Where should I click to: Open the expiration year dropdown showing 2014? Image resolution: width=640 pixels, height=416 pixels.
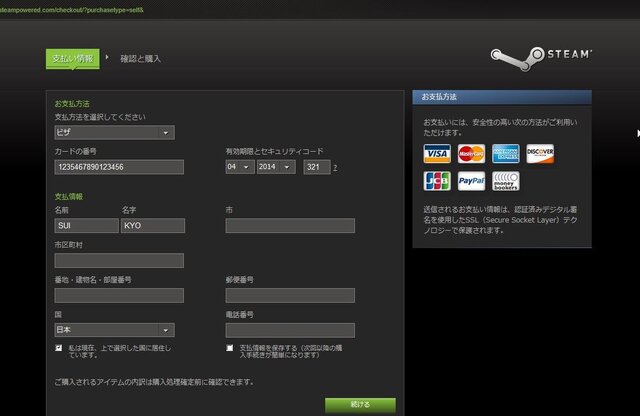click(x=280, y=166)
